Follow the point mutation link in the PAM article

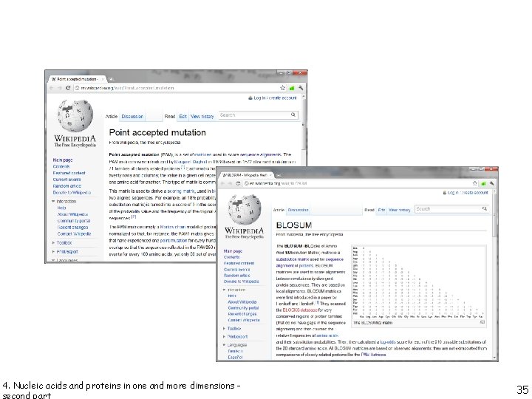point(173,241)
